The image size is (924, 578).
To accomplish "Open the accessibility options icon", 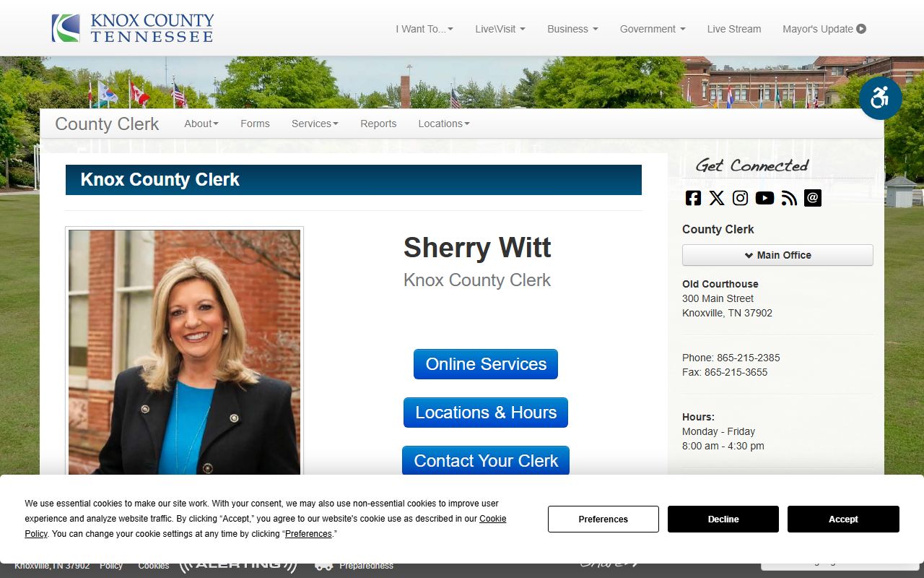I will 880,98.
